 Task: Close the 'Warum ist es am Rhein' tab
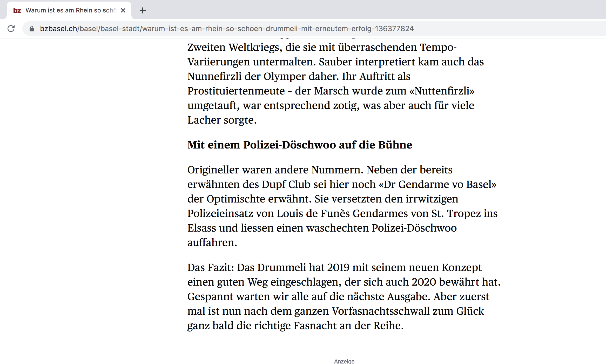(x=123, y=10)
